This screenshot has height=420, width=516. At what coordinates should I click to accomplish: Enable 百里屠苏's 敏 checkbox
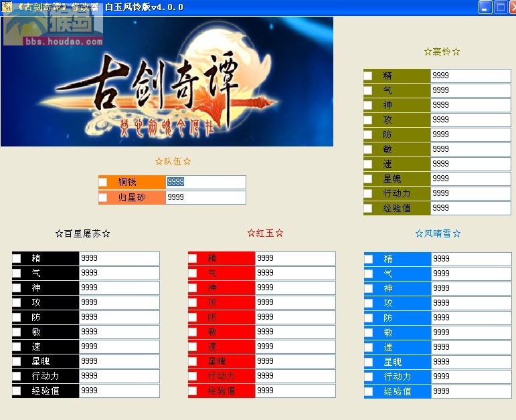[x=17, y=332]
